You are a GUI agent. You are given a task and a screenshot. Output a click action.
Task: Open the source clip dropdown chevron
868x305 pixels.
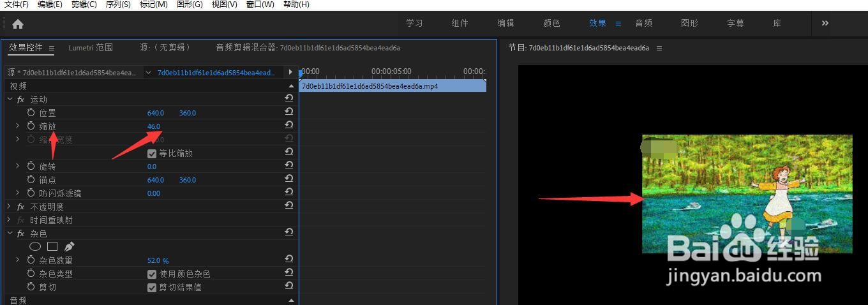coord(149,72)
